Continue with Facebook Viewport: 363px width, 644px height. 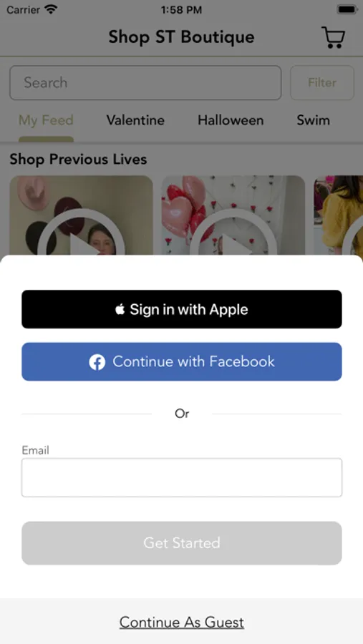(182, 362)
